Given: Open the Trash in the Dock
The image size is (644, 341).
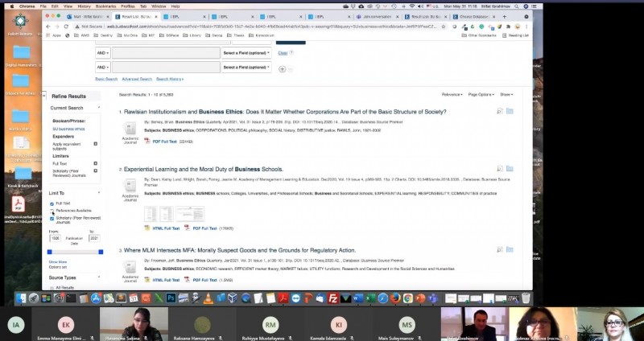Looking at the screenshot, I should click(526, 298).
